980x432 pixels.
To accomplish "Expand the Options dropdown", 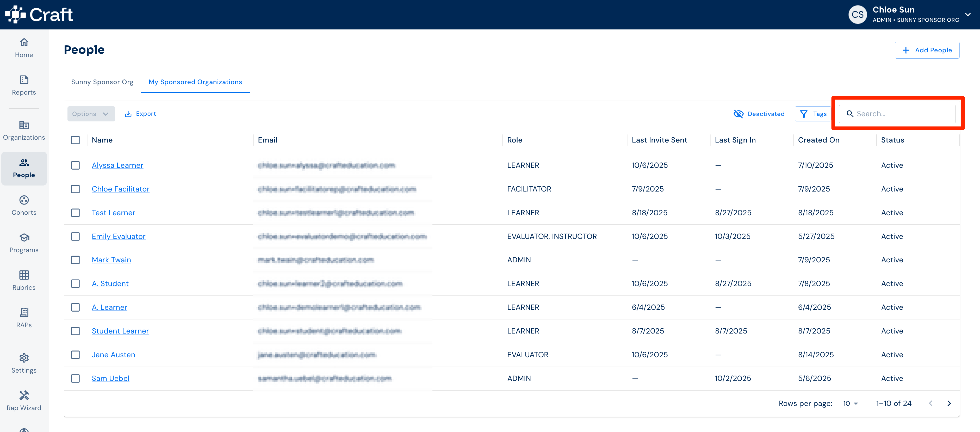I will click(x=91, y=114).
